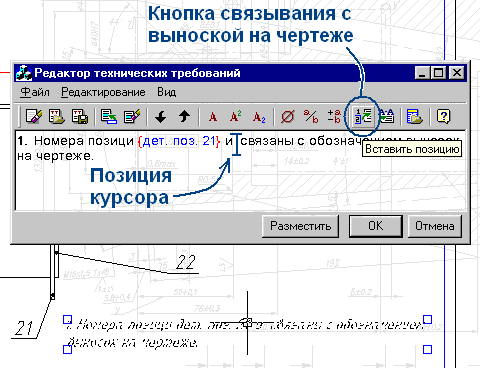Click the words 'Номера позици' in editor
Viewport: 480px width, 368px height.
(x=84, y=141)
